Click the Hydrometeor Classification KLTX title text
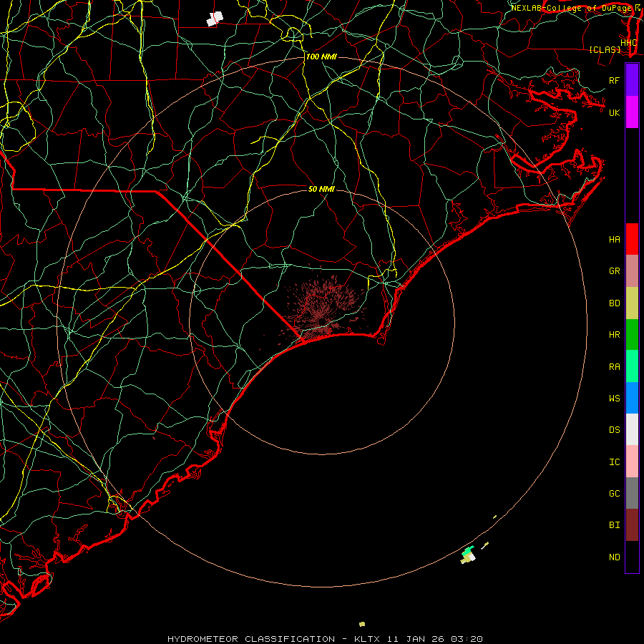 (325, 639)
